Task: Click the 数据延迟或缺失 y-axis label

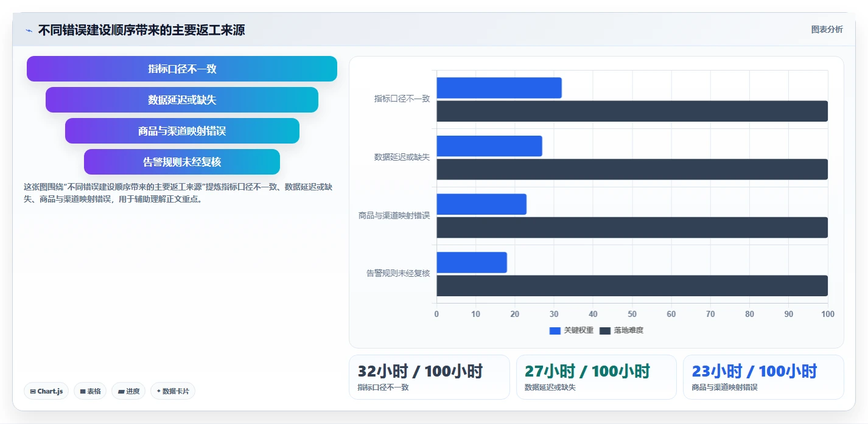Action: 402,157
